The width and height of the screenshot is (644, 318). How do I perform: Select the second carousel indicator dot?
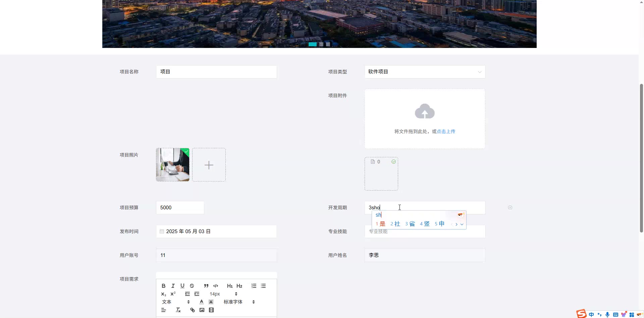321,44
